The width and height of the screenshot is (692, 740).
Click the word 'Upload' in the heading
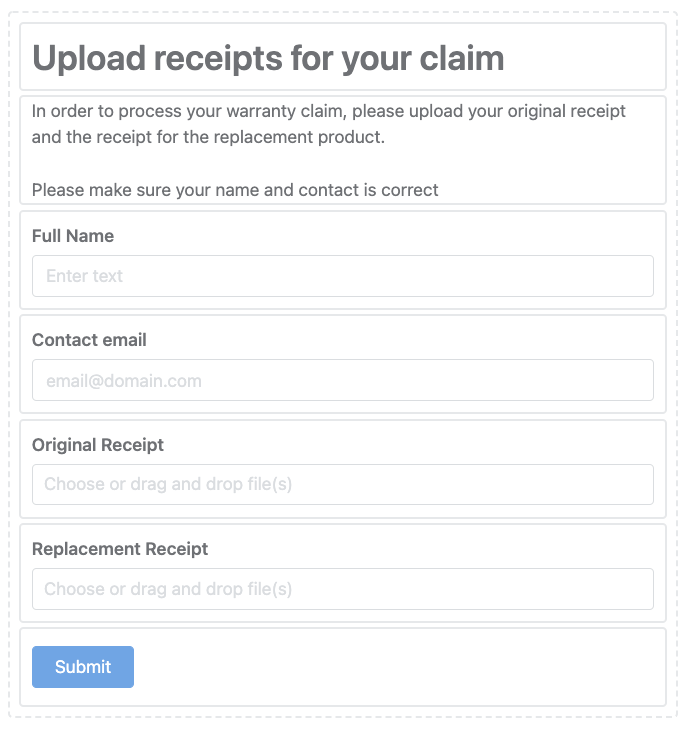click(89, 59)
